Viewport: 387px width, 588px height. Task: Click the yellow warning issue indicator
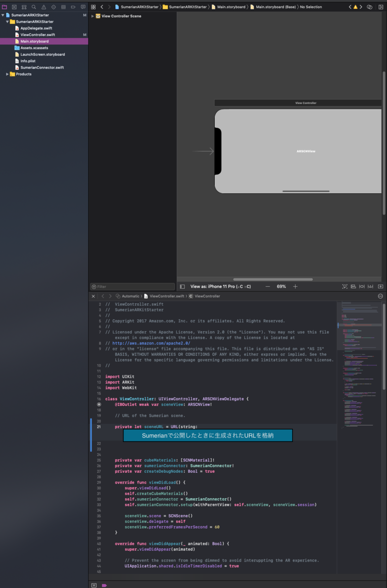click(356, 7)
